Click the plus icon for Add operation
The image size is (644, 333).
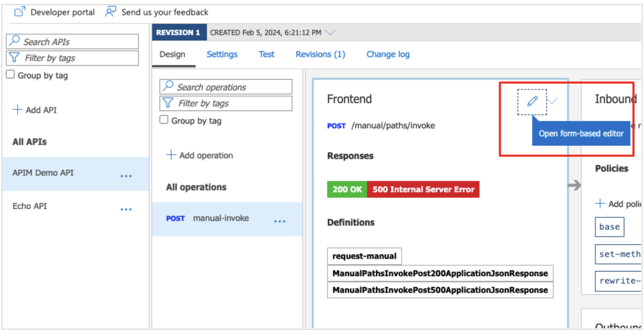171,155
